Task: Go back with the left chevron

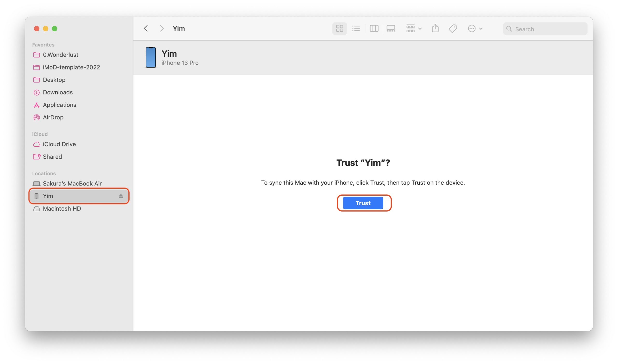Action: pos(146,28)
